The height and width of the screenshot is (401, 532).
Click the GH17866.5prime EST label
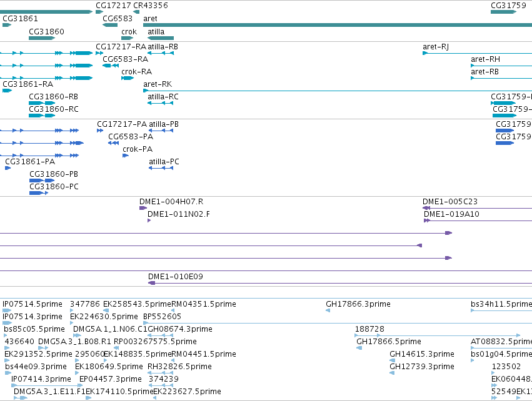388,341
